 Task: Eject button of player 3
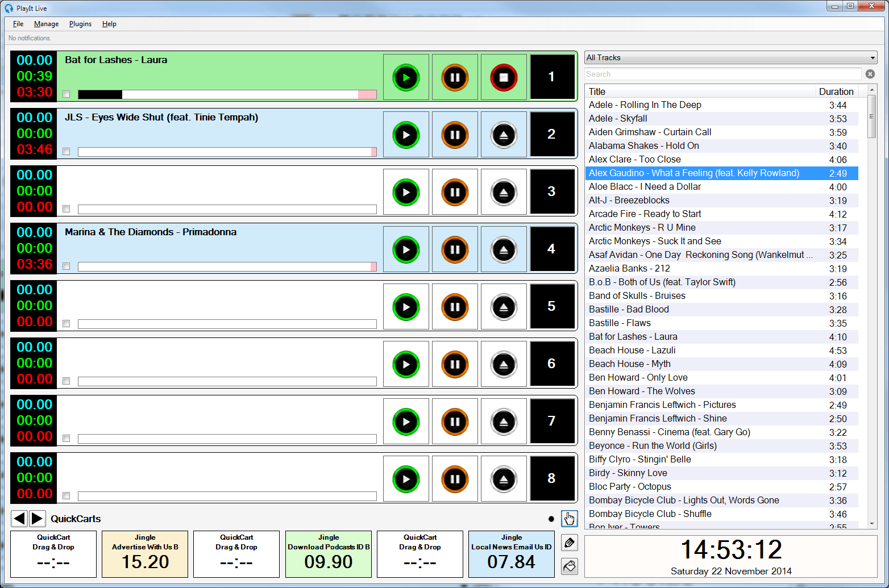(504, 192)
